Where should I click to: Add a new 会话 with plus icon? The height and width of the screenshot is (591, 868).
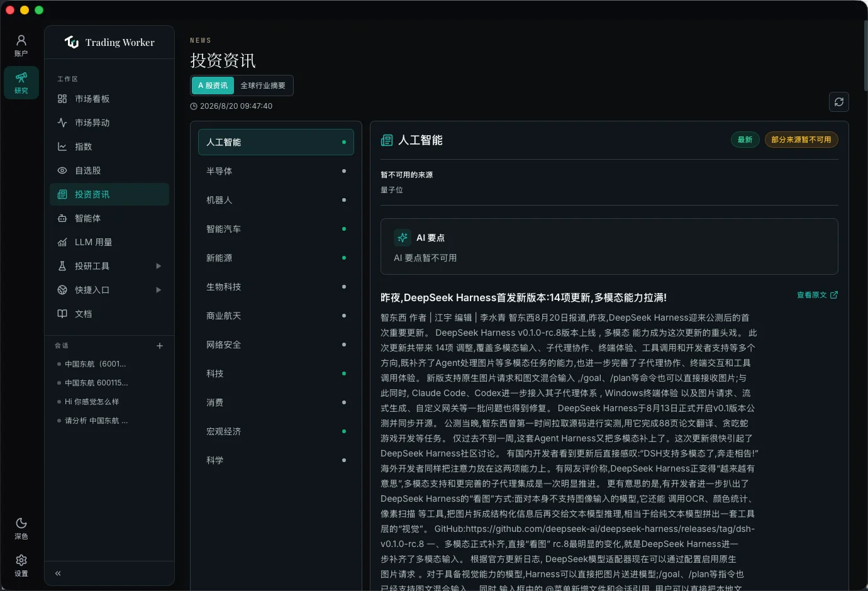[160, 346]
